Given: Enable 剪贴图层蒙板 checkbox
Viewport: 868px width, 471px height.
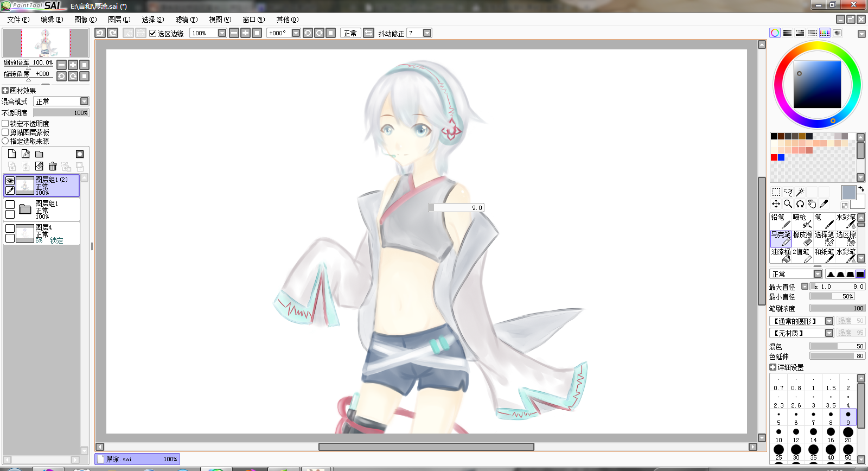Looking at the screenshot, I should (5, 132).
